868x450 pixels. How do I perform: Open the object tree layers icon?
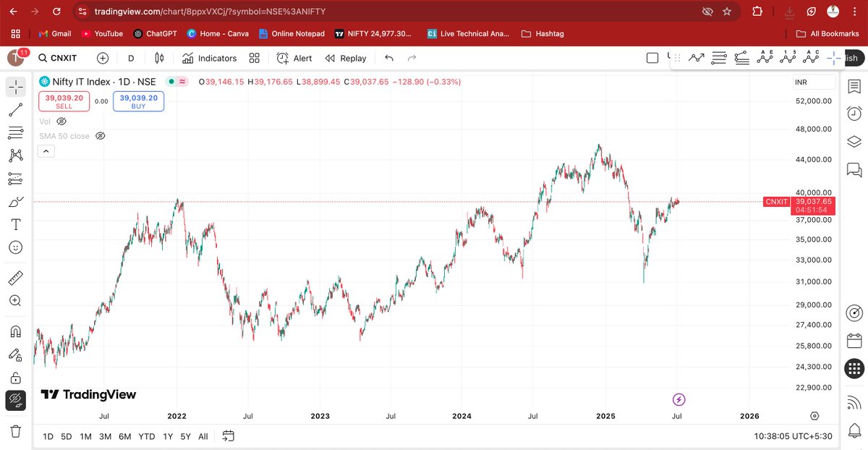[854, 141]
